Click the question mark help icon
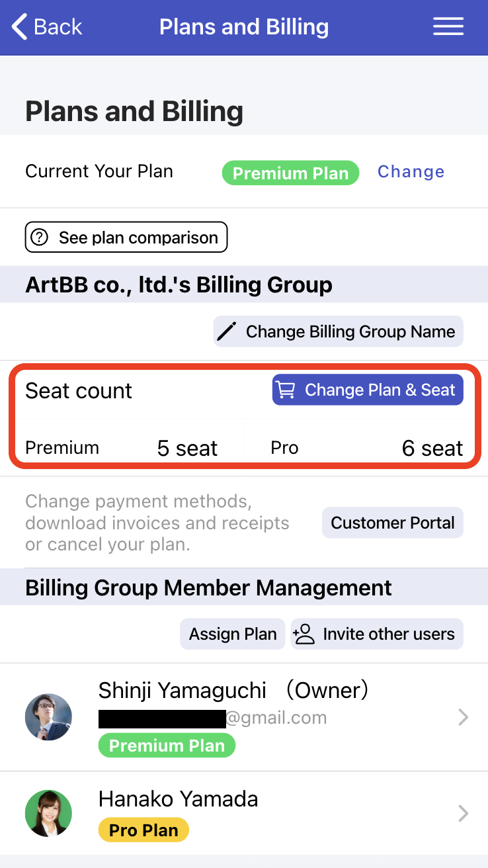Image resolution: width=488 pixels, height=868 pixels. pos(40,238)
